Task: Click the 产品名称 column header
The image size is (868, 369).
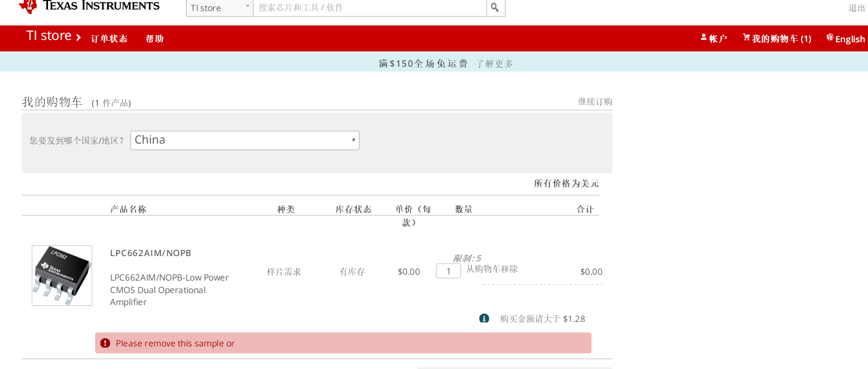Action: (x=128, y=209)
